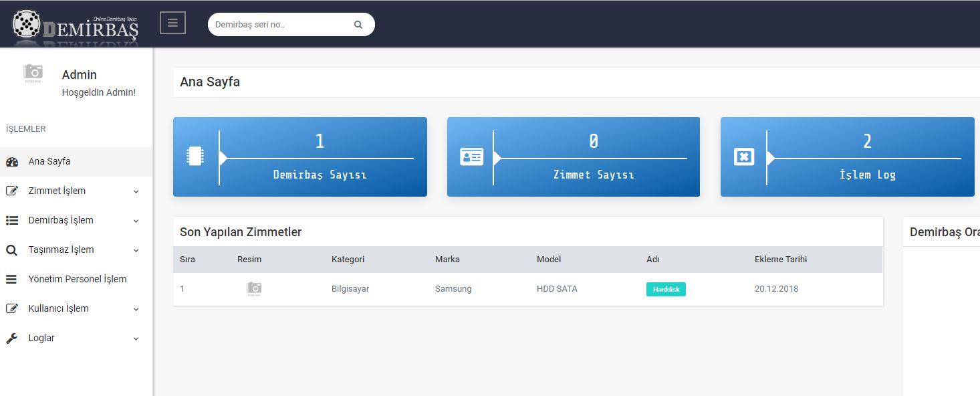Expand the Taşınmaz İşlem submenu chevron

136,250
